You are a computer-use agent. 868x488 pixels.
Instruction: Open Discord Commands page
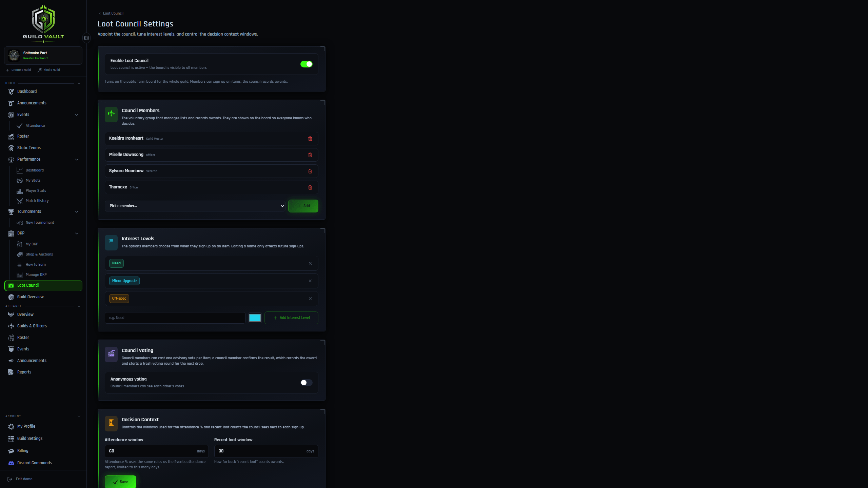[43, 463]
